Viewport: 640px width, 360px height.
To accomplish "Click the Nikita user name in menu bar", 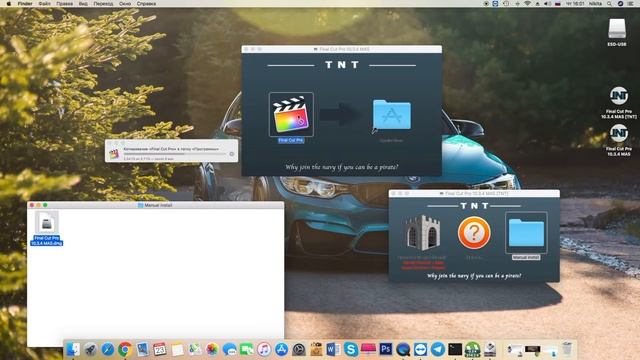I will [595, 4].
